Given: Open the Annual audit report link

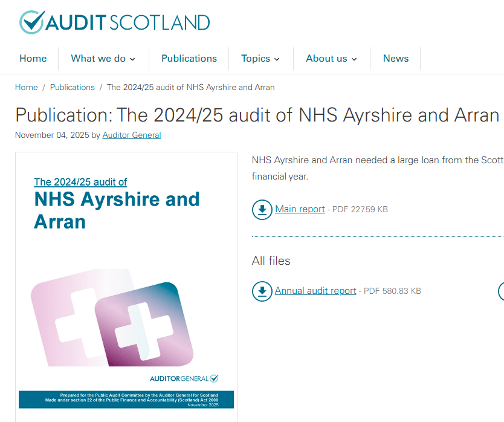Looking at the screenshot, I should (315, 291).
